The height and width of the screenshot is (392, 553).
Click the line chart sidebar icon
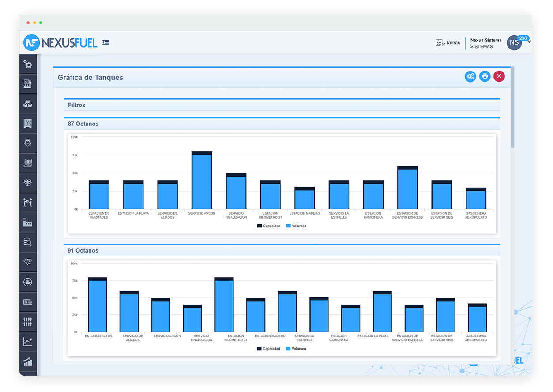[x=28, y=341]
